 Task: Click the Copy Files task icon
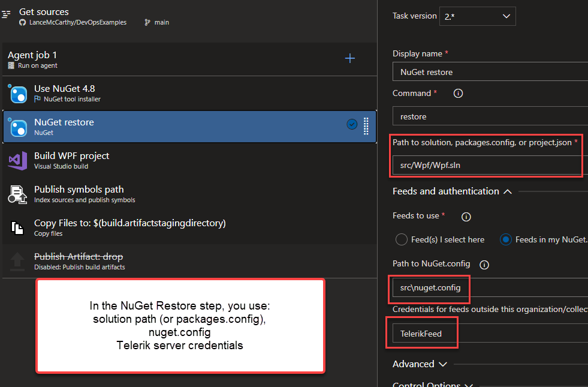(x=17, y=228)
